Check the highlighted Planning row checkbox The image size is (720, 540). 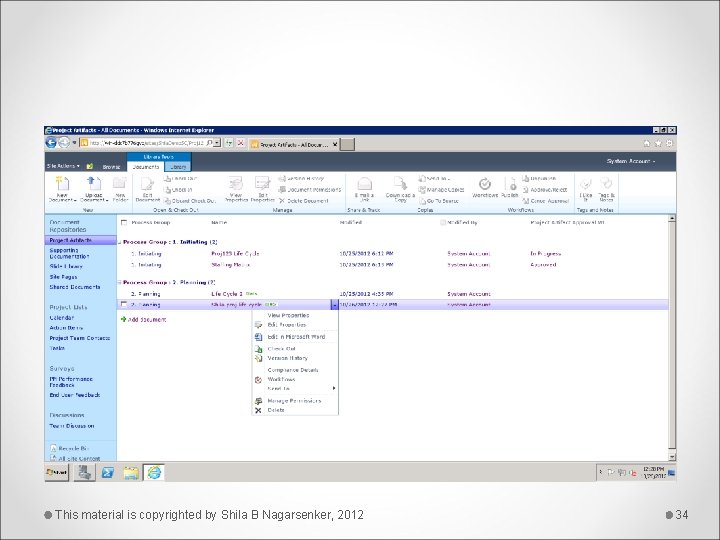[123, 304]
